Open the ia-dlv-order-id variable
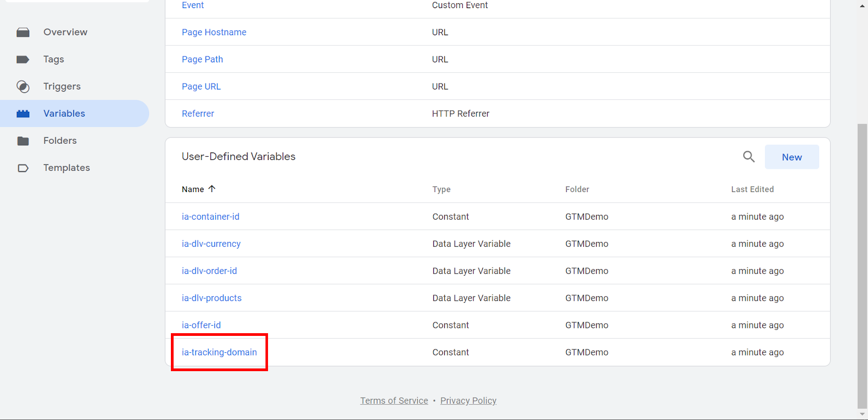This screenshot has height=420, width=868. [209, 271]
